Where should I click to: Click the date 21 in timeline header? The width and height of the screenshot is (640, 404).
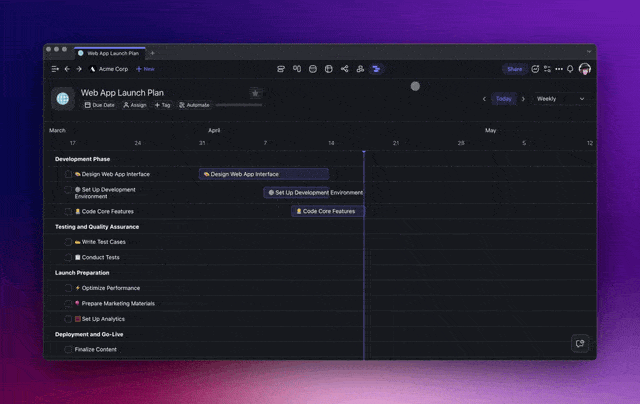click(x=396, y=143)
